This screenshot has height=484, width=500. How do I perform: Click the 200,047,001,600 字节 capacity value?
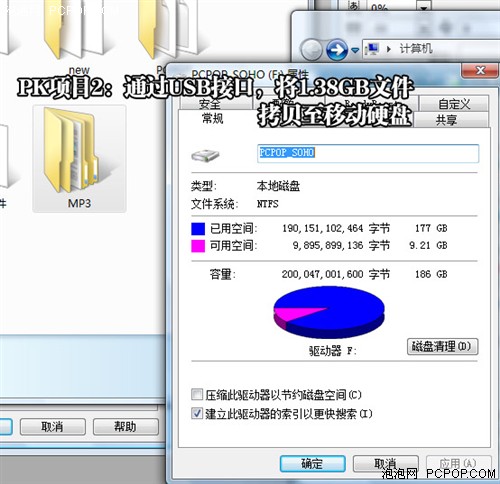336,274
